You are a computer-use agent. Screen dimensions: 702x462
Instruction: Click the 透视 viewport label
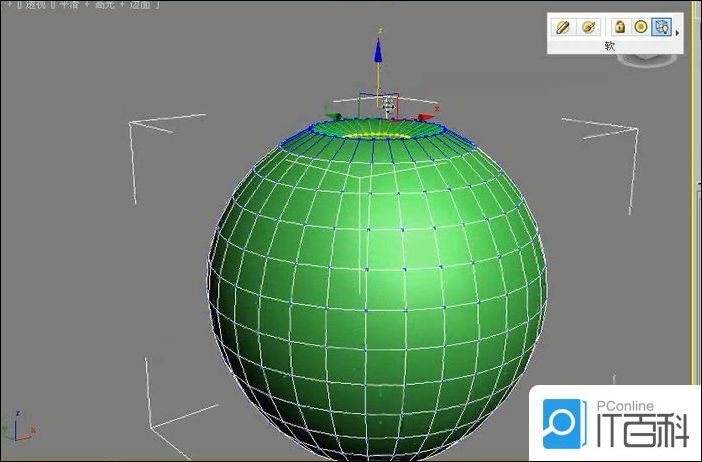pos(35,4)
